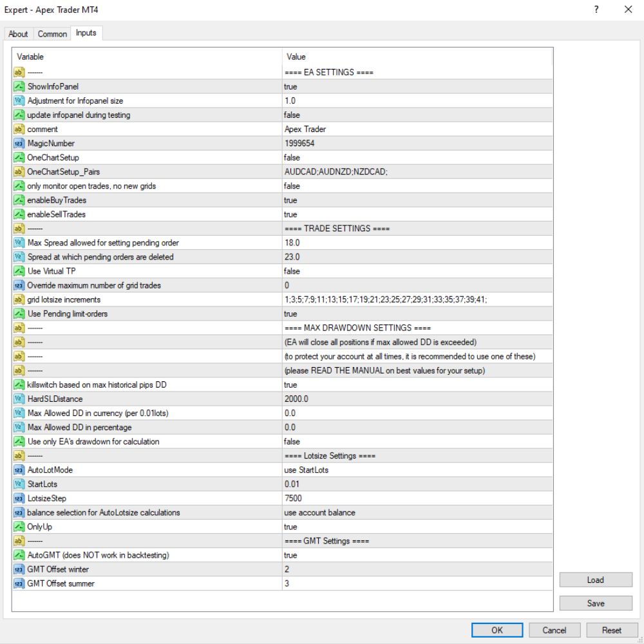
Task: Click the icon beside ShowInfoPanel variable
Action: [19, 87]
